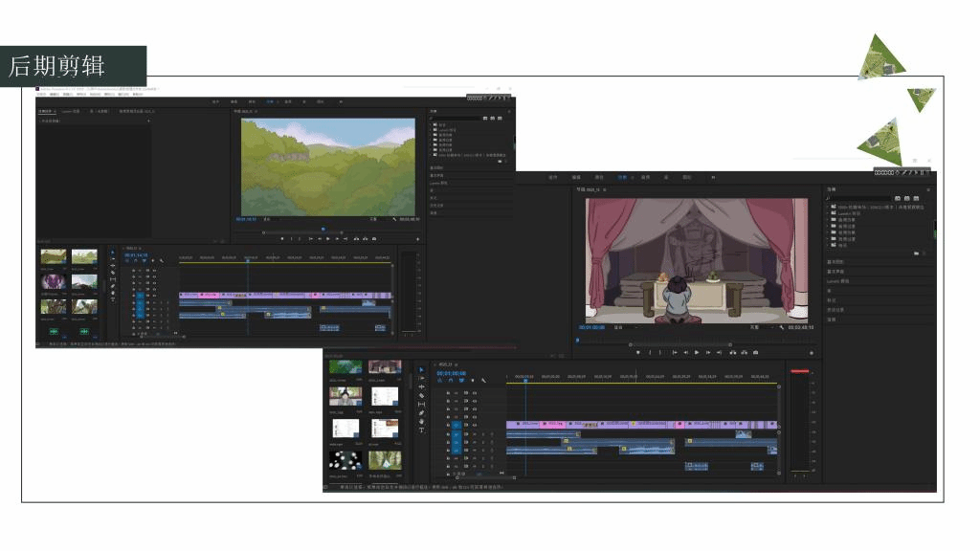Screen dimensions: 980x551
Task: Expand the Lumetri presets folder in landscape-preview Effects panel
Action: pyautogui.click(x=430, y=130)
